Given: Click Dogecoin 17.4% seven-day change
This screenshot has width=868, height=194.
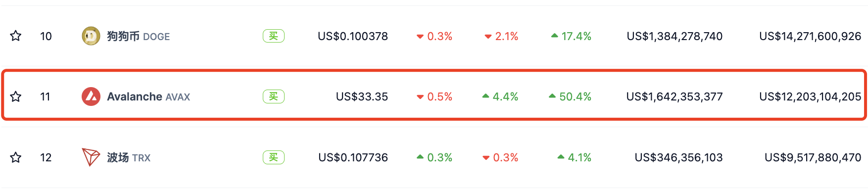Looking at the screenshot, I should coord(571,36).
